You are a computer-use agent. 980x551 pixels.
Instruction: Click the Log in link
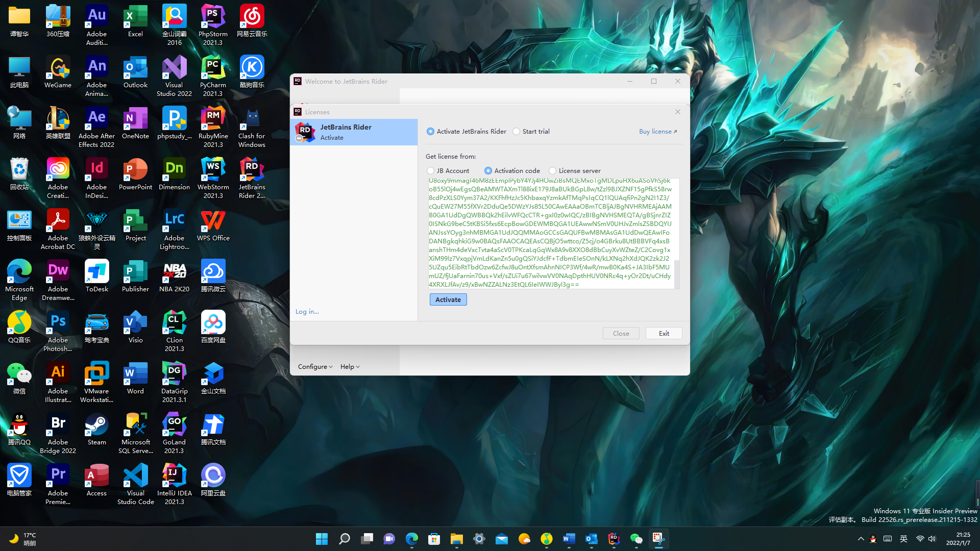point(307,312)
